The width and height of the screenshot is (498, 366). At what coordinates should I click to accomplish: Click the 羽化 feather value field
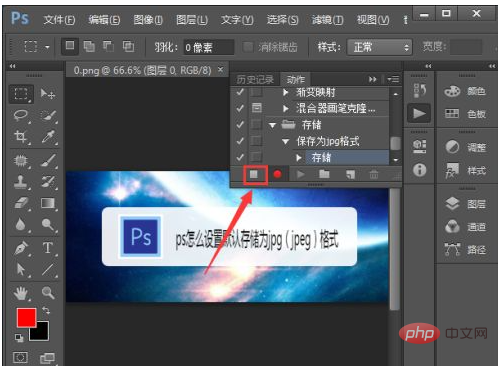209,47
